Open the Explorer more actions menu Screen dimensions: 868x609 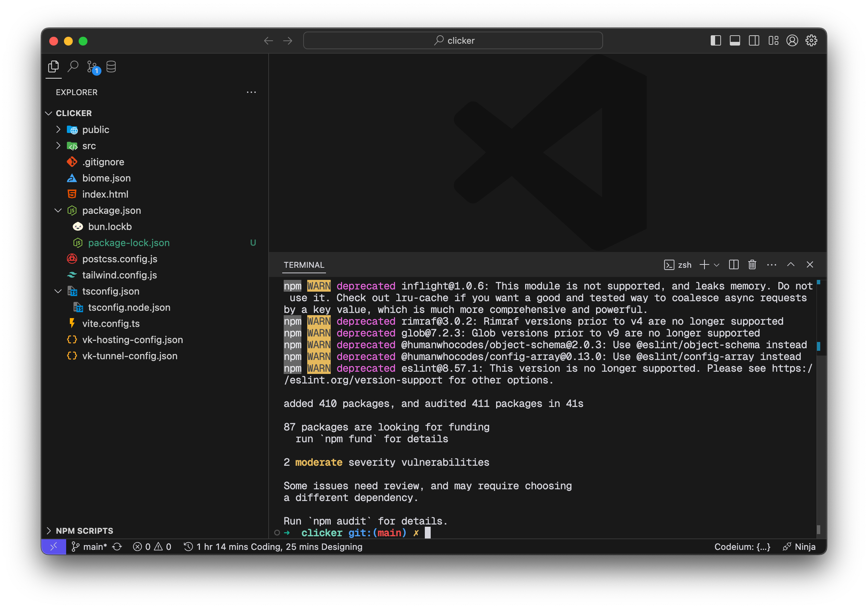pyautogui.click(x=251, y=93)
